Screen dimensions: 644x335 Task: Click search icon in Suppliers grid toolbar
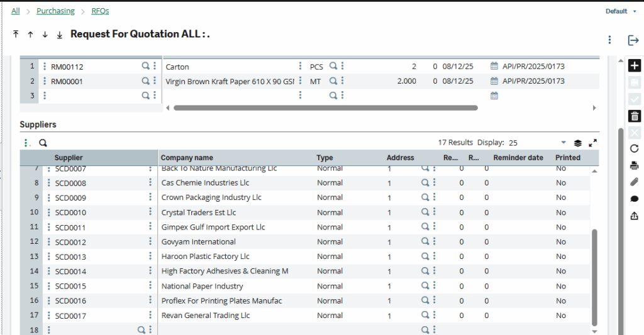pyautogui.click(x=43, y=143)
